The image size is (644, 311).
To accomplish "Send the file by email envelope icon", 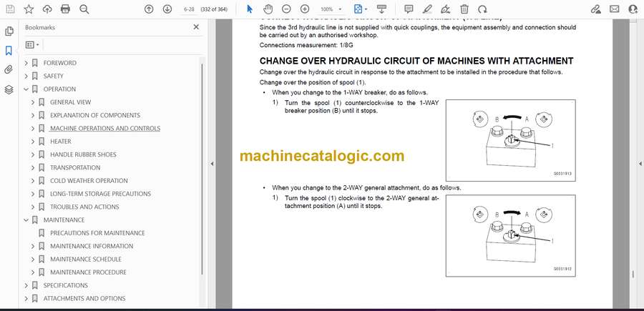I will (x=615, y=9).
